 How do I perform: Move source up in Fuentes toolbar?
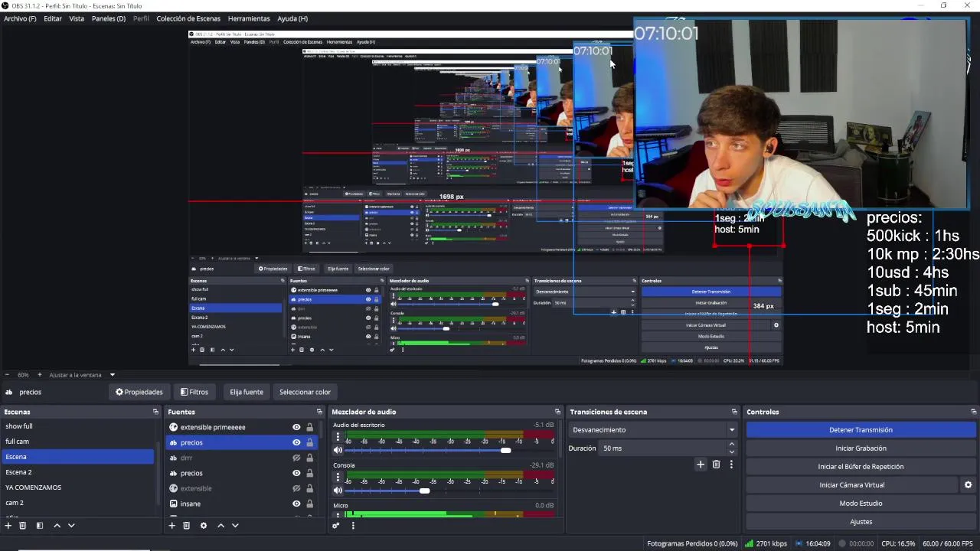[221, 526]
